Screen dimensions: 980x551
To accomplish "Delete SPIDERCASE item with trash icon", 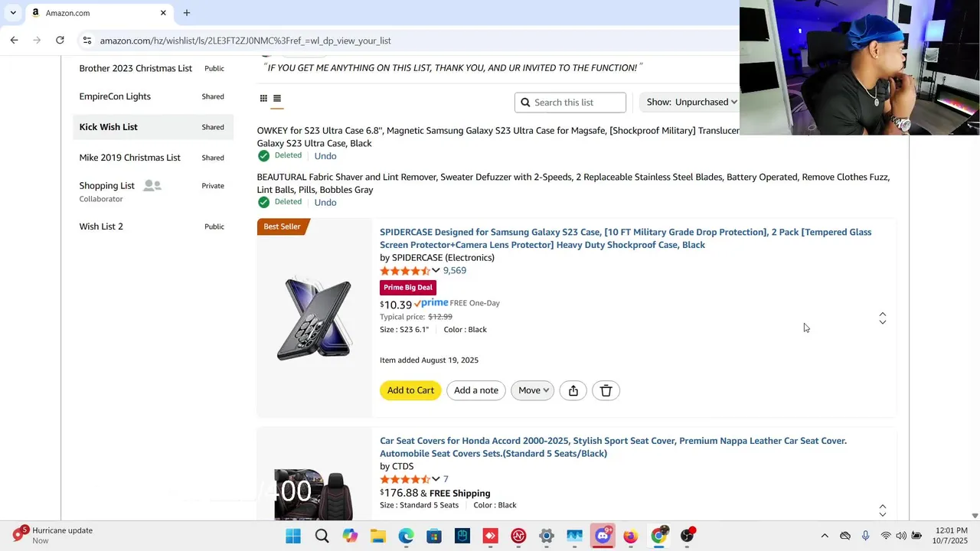I will pos(606,390).
